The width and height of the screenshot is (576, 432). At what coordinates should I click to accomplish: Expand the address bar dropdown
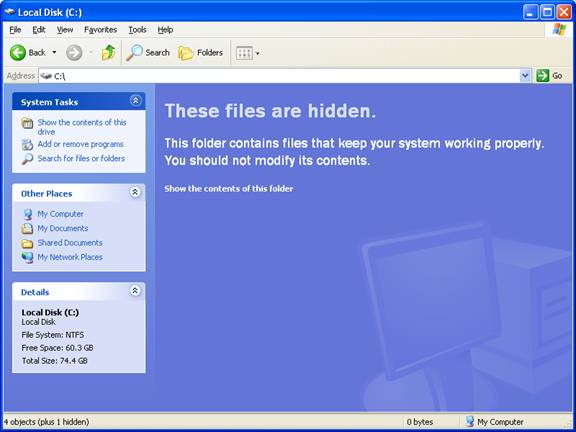coord(525,76)
